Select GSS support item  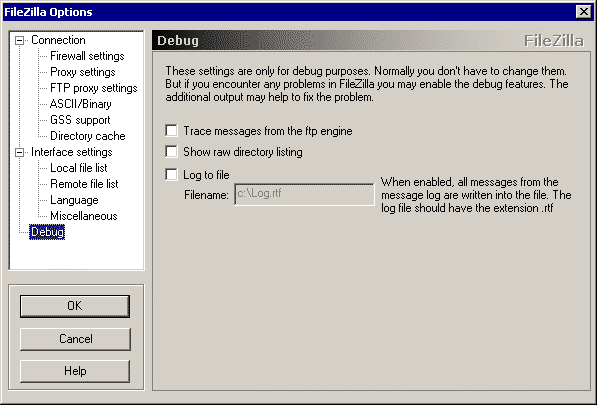coord(80,120)
